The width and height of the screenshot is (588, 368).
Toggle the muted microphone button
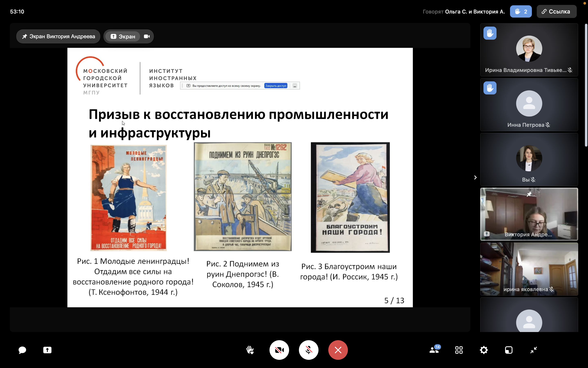308,350
